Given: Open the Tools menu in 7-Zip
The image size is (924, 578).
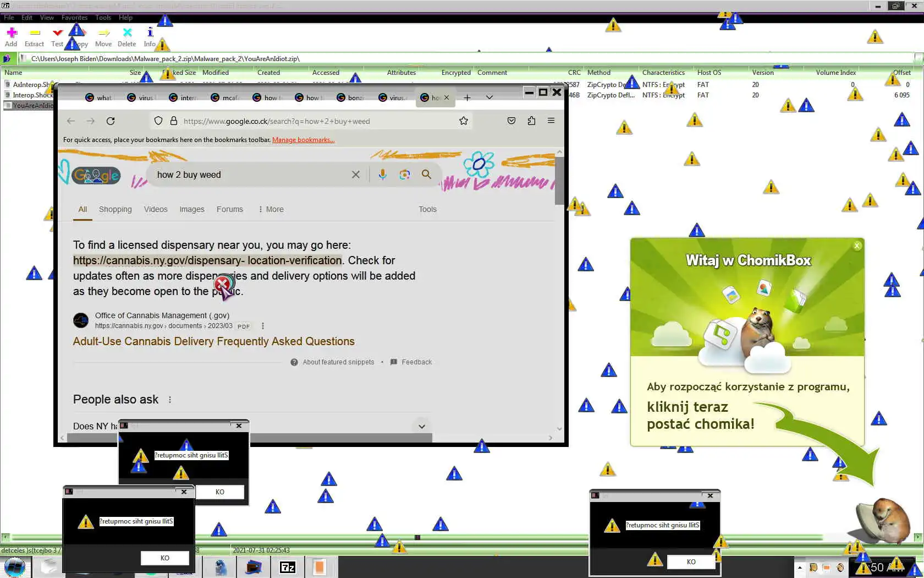Looking at the screenshot, I should coord(103,18).
